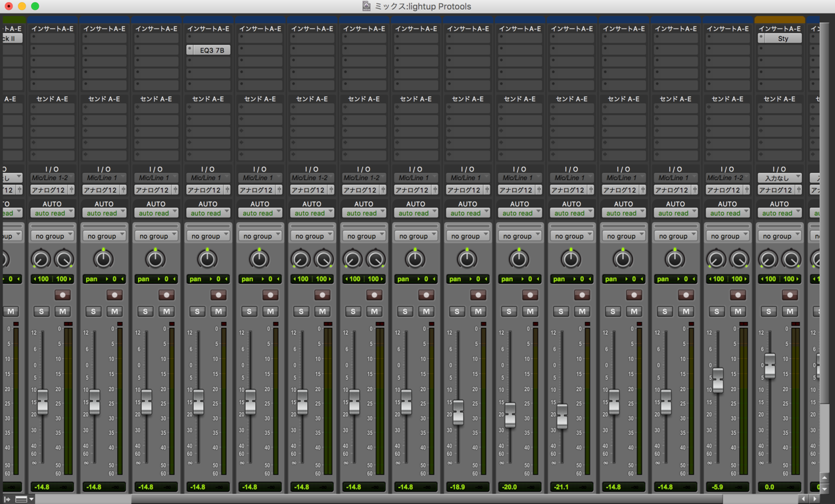Open 'auto read' dropdown on the Sty channel
This screenshot has width=835, height=504.
780,213
